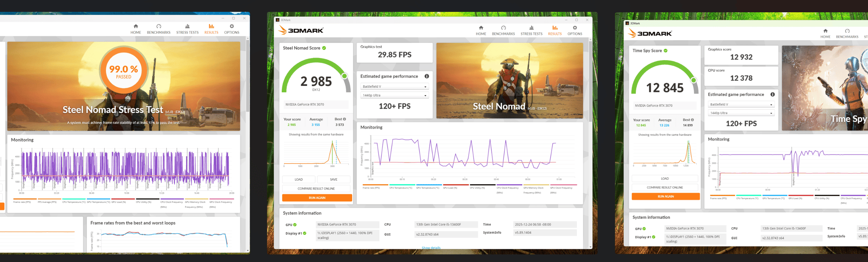The height and width of the screenshot is (262, 868).
Task: Click info icon next to Estimated game performance in Steel Nomad window
Action: [x=427, y=76]
